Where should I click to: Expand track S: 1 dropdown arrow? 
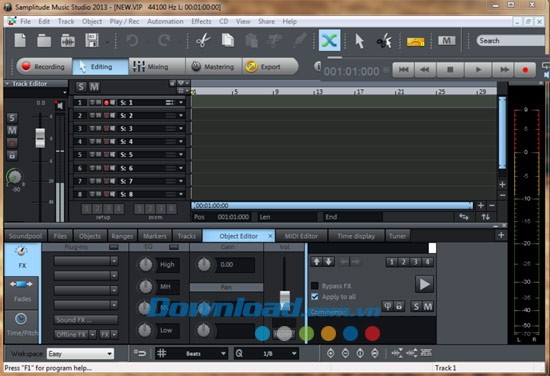[181, 102]
